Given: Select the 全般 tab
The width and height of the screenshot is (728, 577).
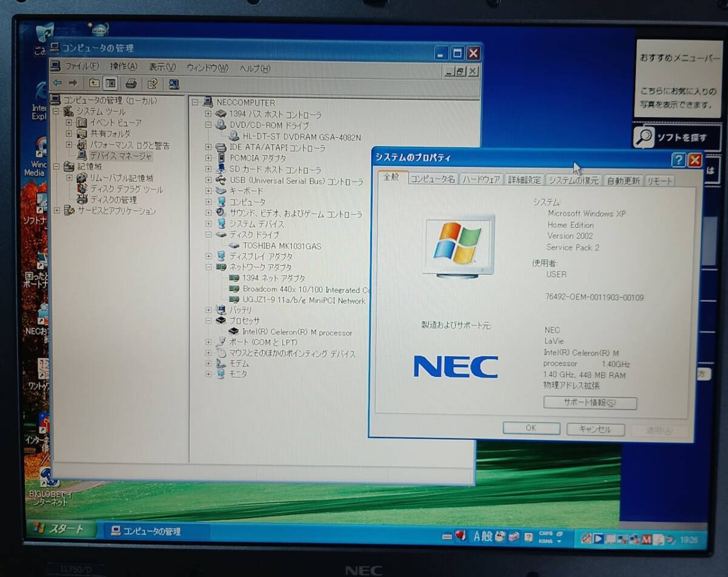Looking at the screenshot, I should pyautogui.click(x=392, y=177).
